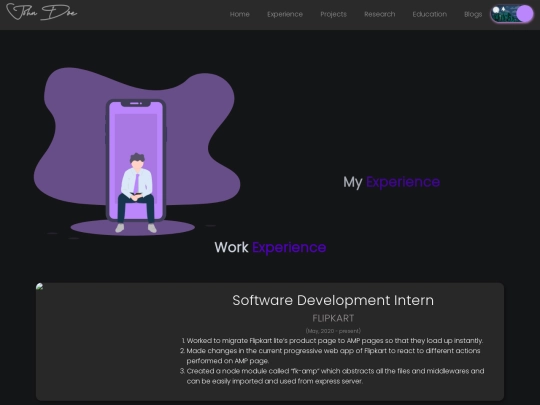
Task: Visit the Blogs nav link
Action: pyautogui.click(x=473, y=14)
